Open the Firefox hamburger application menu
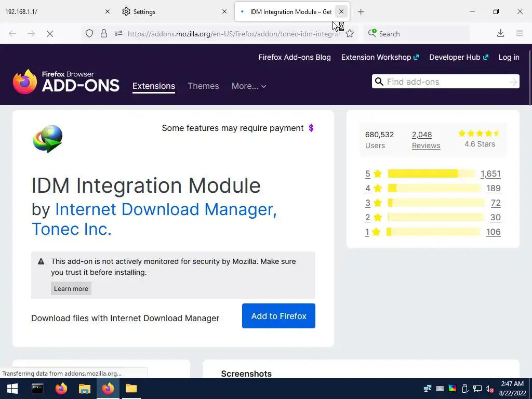Image resolution: width=532 pixels, height=399 pixels. [520, 33]
